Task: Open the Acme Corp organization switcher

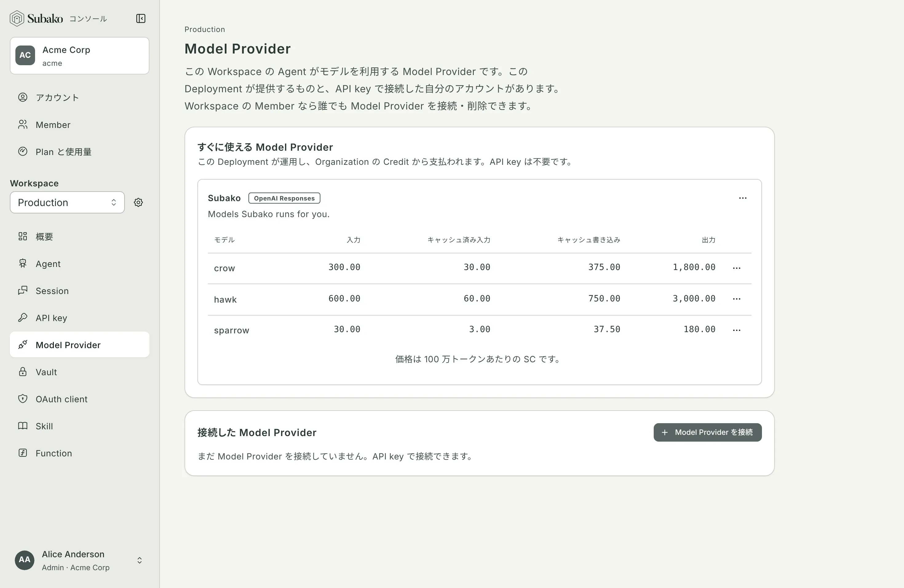Action: pos(79,55)
